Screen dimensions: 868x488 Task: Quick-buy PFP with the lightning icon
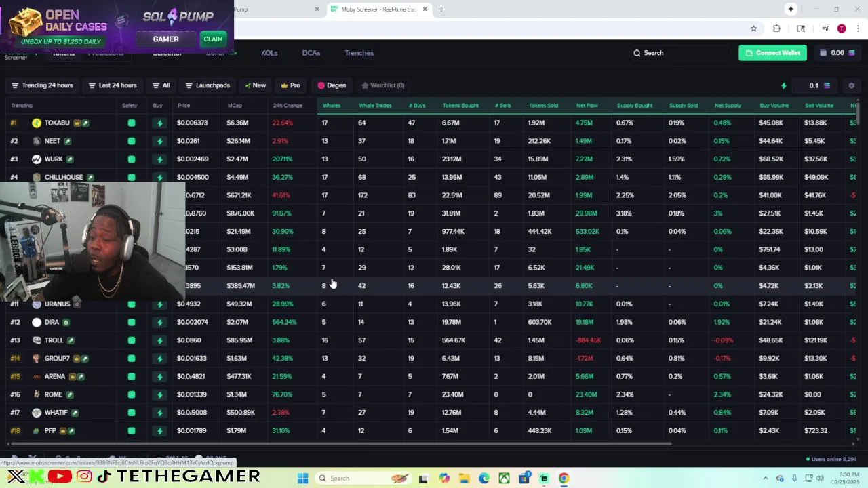pyautogui.click(x=159, y=431)
